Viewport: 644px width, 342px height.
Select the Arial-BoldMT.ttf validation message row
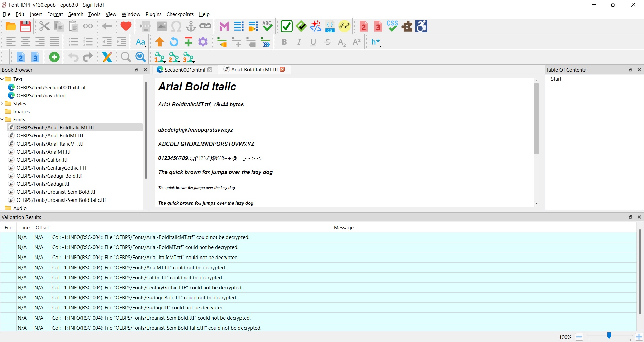click(318, 247)
